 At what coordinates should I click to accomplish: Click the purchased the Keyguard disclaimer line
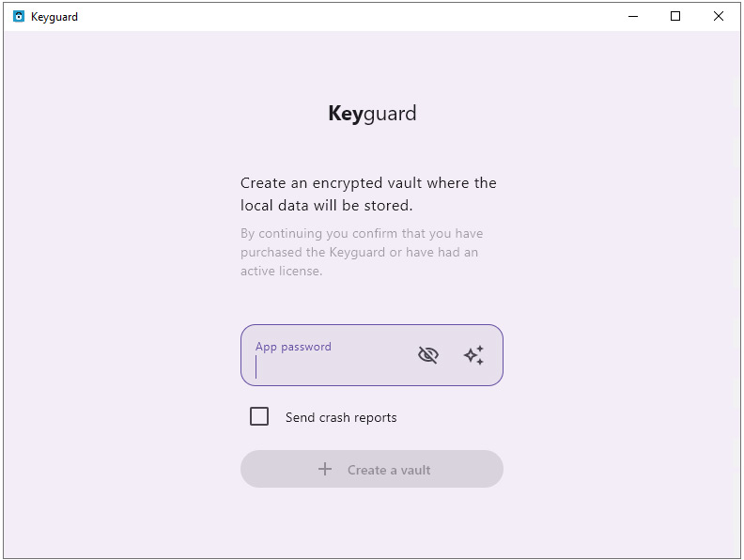[x=359, y=252]
